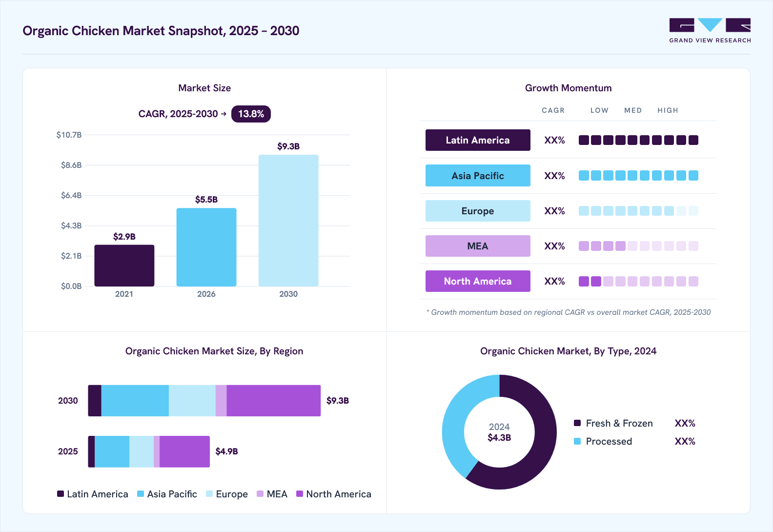Image resolution: width=773 pixels, height=532 pixels.
Task: Click the Europe momentum indicator squares
Action: (638, 211)
